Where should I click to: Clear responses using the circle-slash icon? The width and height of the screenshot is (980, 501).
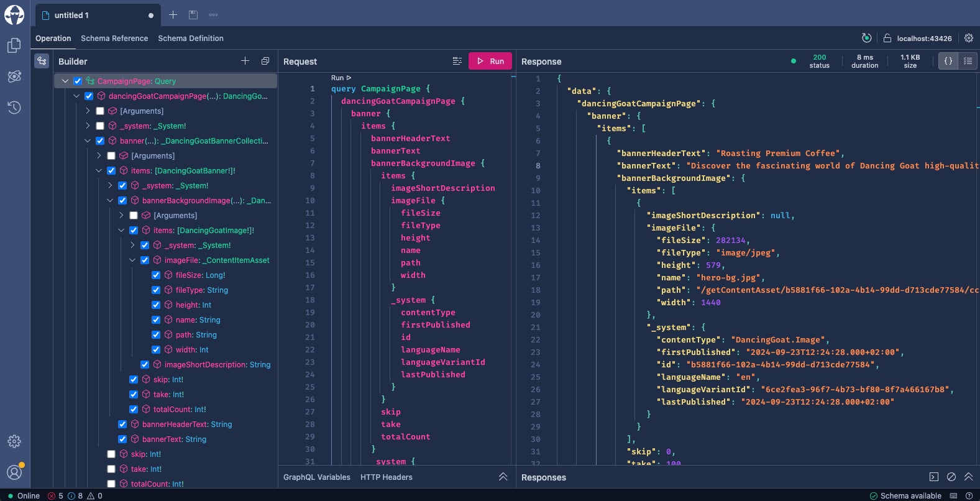click(x=951, y=477)
